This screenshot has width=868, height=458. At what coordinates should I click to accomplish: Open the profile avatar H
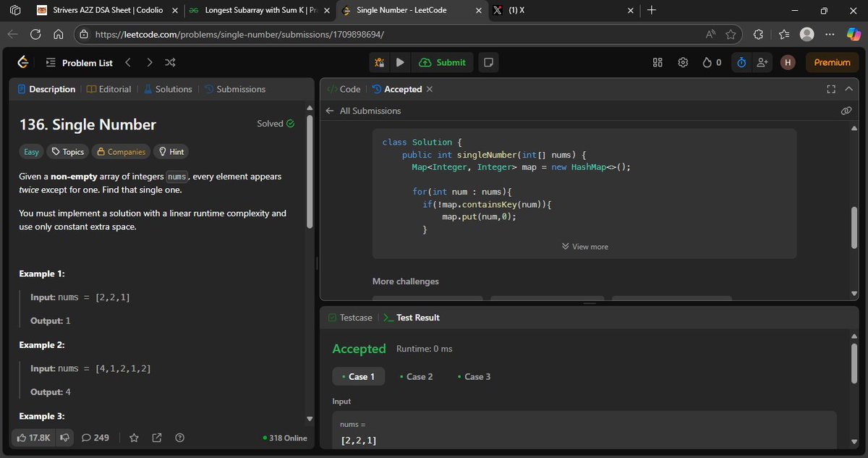(x=788, y=63)
